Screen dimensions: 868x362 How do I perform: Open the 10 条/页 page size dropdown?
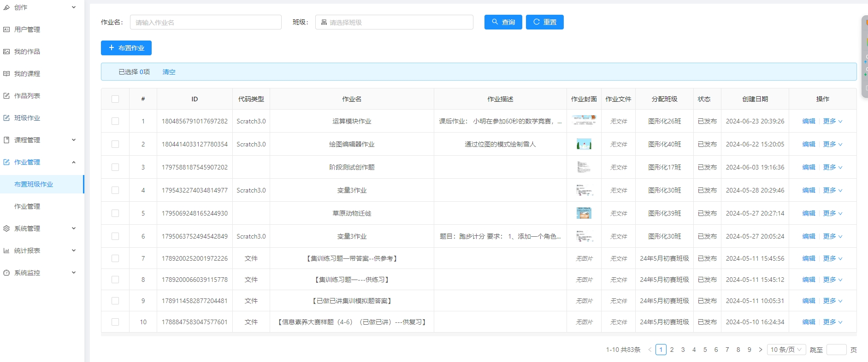(x=787, y=350)
